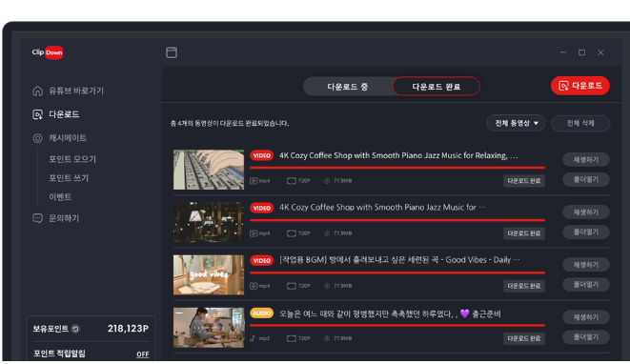Click progress bar of first Cozy Coffee video
Screen dimensions: 630x364
397,168
